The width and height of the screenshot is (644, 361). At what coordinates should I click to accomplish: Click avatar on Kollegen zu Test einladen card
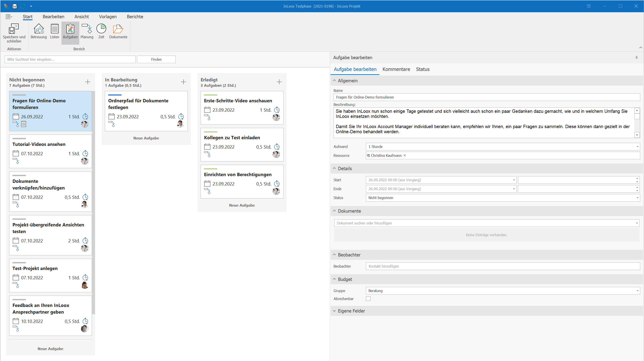pos(276,154)
